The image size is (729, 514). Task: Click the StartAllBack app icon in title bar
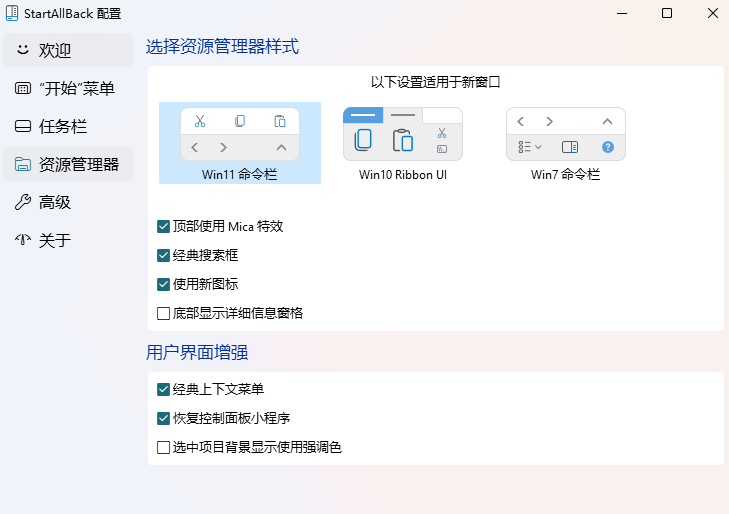pos(11,14)
